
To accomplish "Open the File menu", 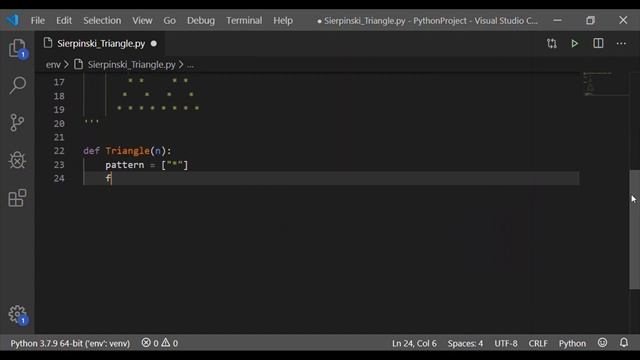I will pyautogui.click(x=38, y=20).
